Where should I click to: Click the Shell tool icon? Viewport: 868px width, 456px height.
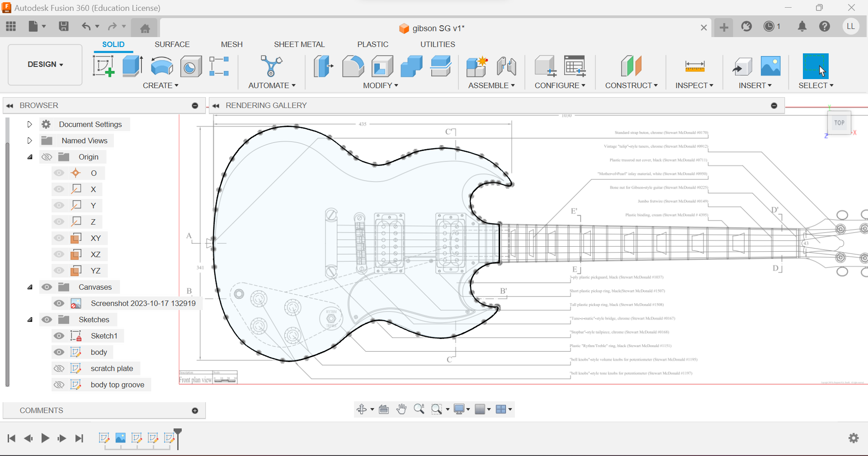click(382, 66)
